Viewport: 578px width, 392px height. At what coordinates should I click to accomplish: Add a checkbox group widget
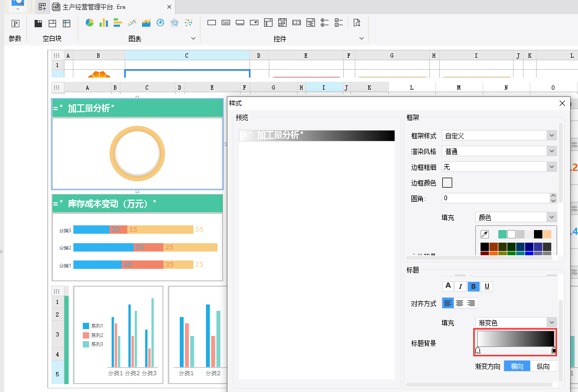coord(339,23)
